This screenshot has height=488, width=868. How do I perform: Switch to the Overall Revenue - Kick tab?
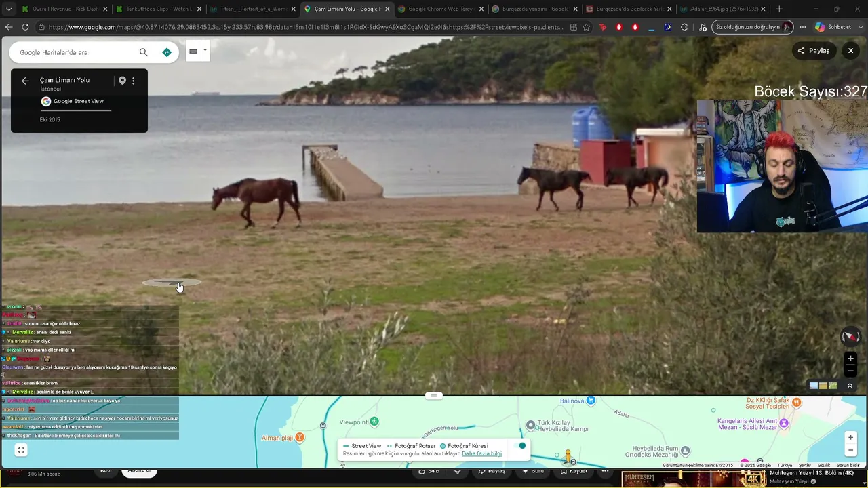[64, 9]
